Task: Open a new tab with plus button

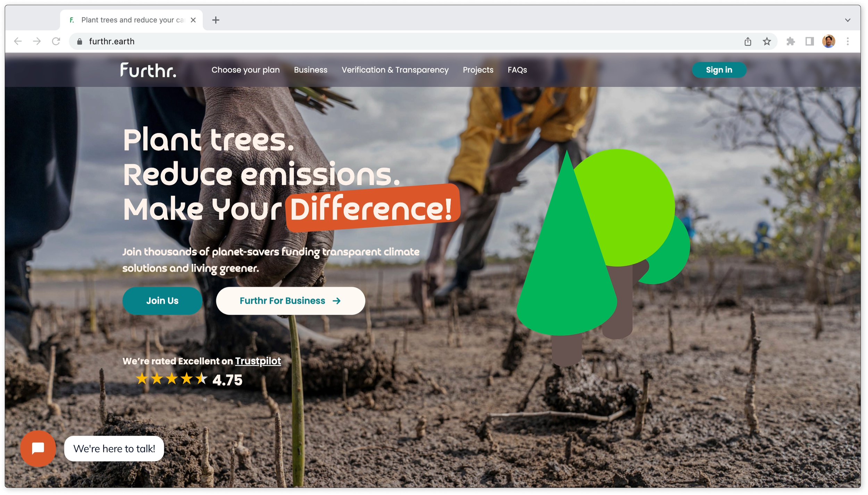Action: (216, 20)
